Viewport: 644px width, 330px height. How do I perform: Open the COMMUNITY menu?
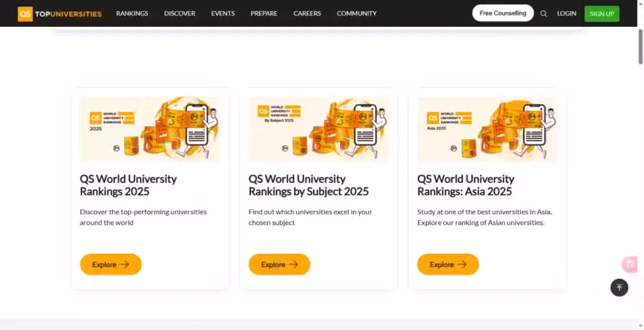[x=357, y=14]
